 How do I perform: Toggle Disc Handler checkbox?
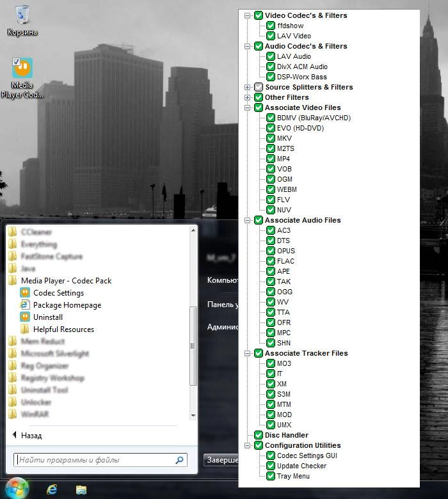(x=259, y=435)
